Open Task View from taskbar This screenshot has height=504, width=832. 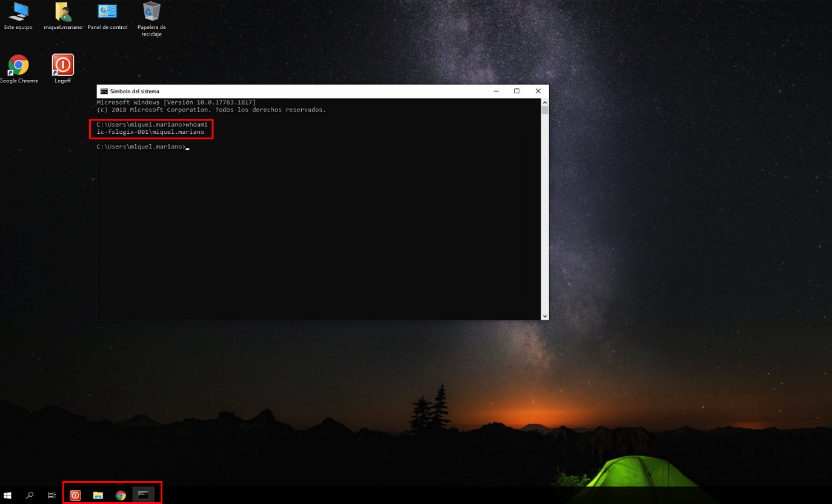pyautogui.click(x=52, y=495)
